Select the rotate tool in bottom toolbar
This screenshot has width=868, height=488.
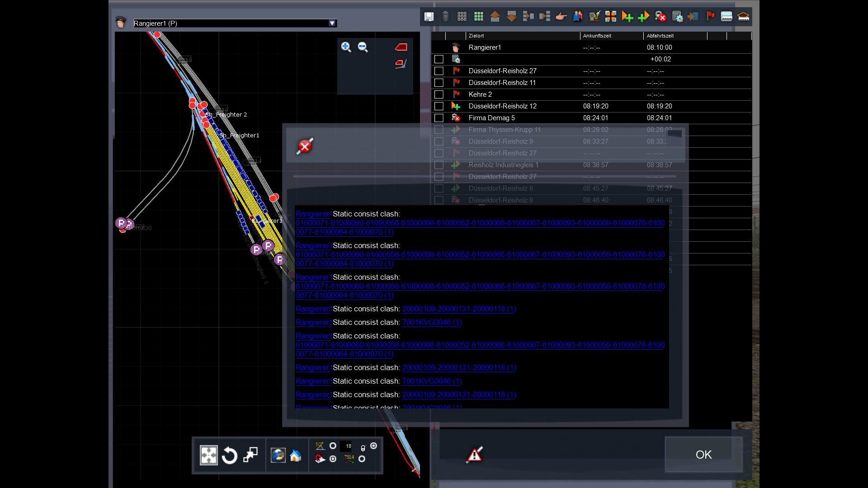point(230,455)
